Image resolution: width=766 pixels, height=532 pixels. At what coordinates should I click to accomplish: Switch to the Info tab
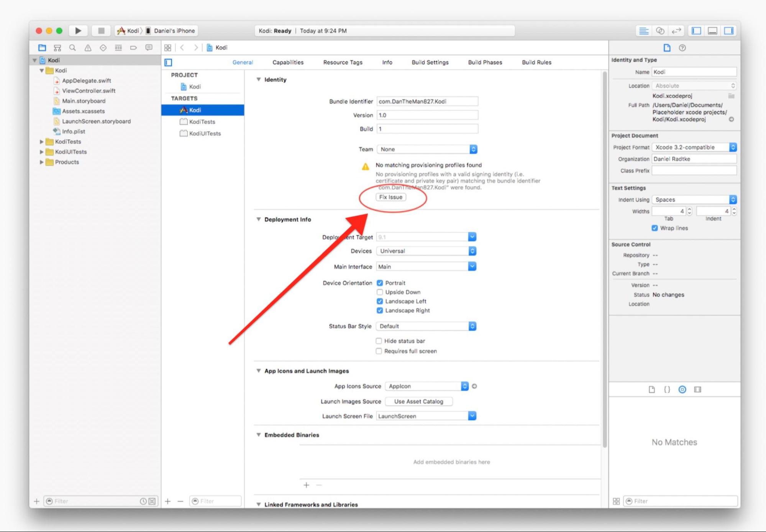pyautogui.click(x=387, y=62)
